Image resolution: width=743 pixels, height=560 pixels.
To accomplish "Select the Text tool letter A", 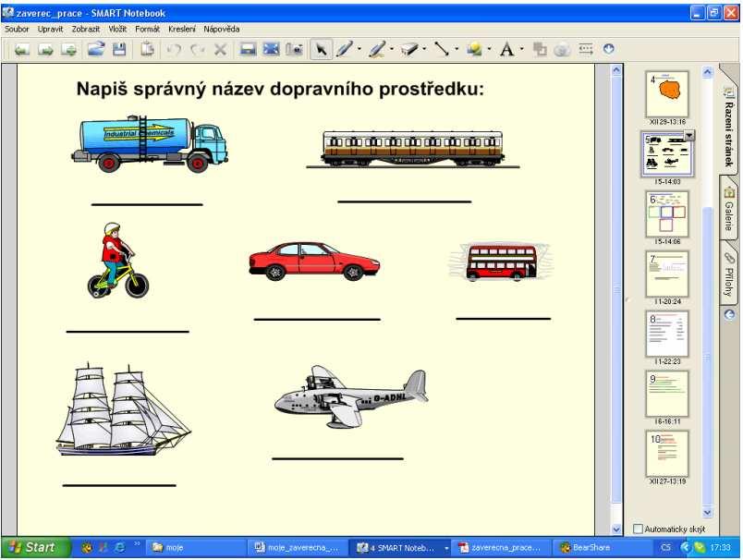I will (507, 49).
